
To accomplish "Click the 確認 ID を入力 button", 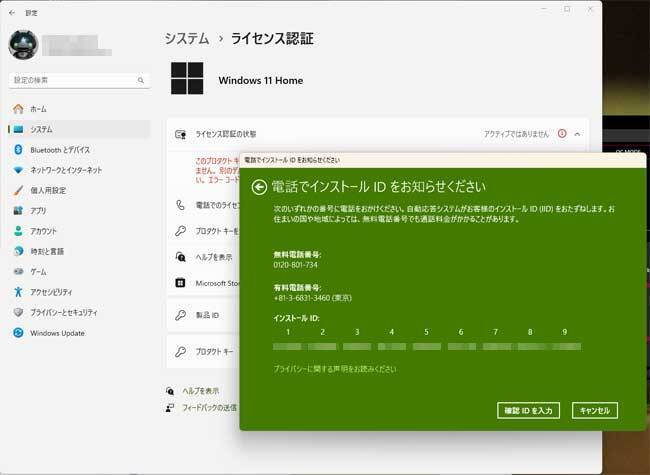I will [x=528, y=411].
